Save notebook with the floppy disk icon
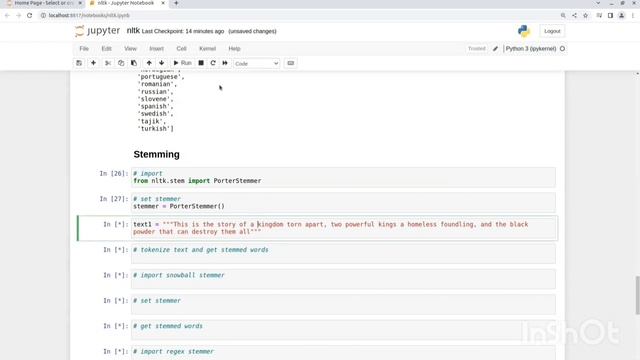Image resolution: width=640 pixels, height=360 pixels. pyautogui.click(x=79, y=63)
